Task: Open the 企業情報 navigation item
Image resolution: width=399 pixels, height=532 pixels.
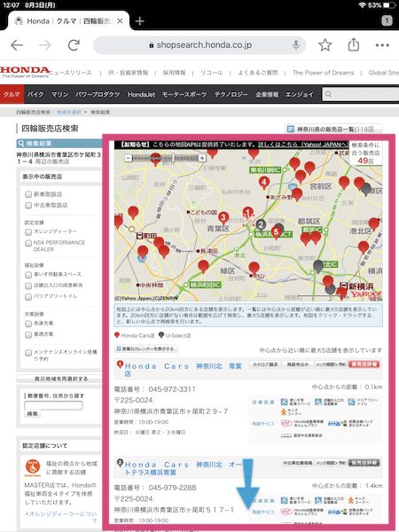Action: pyautogui.click(x=267, y=94)
